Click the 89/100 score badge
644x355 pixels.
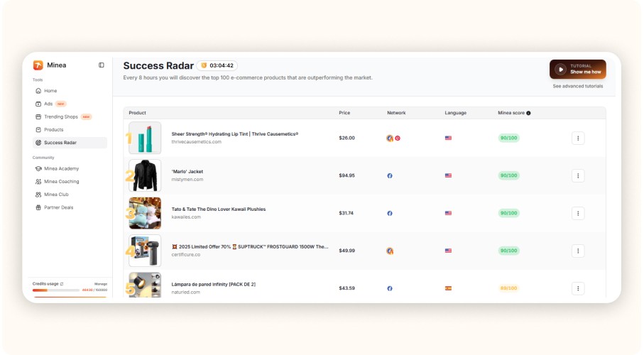[x=508, y=288]
